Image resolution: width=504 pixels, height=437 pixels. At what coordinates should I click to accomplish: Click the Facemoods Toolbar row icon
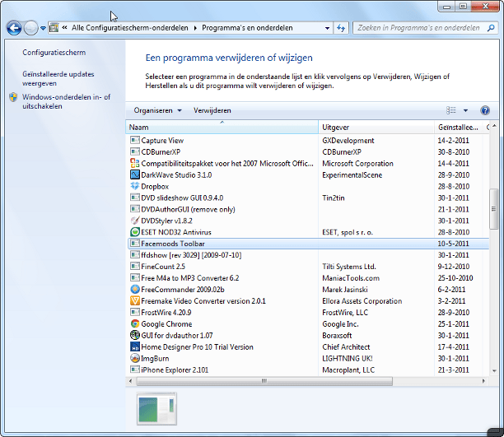[x=135, y=244]
